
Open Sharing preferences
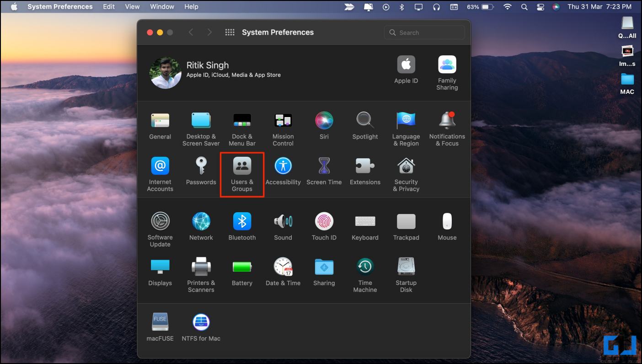click(324, 272)
